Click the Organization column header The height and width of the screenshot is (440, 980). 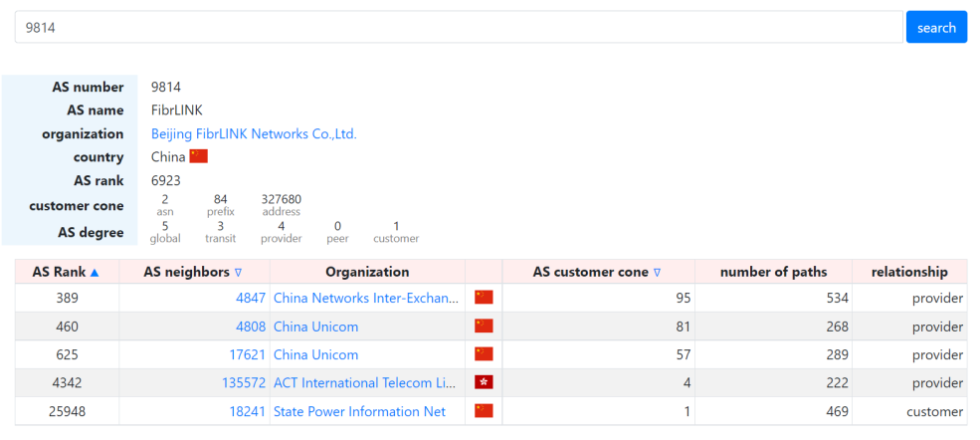pos(367,272)
